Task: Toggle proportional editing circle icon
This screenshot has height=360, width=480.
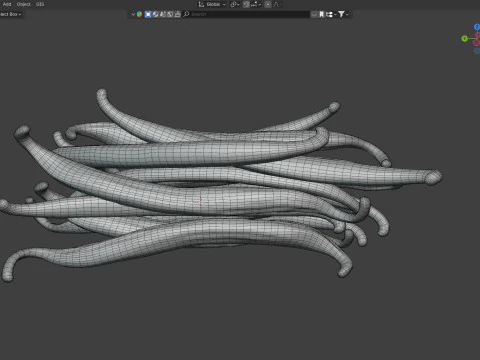Action: pos(268,4)
